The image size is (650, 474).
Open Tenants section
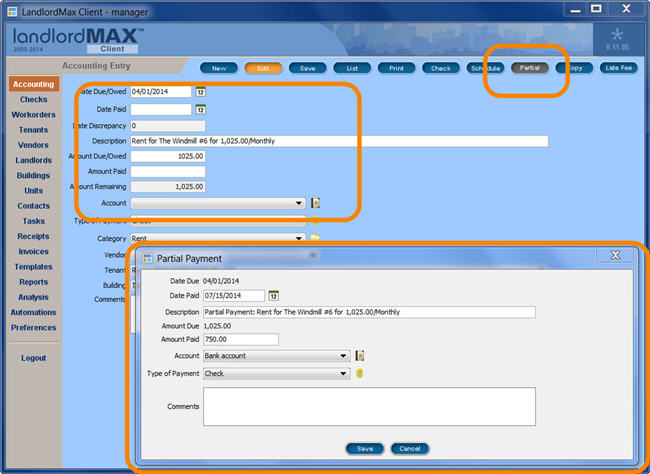point(34,130)
